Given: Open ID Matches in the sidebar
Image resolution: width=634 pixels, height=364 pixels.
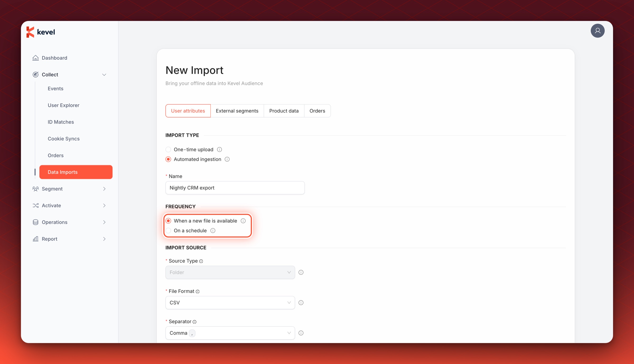Looking at the screenshot, I should 61,122.
